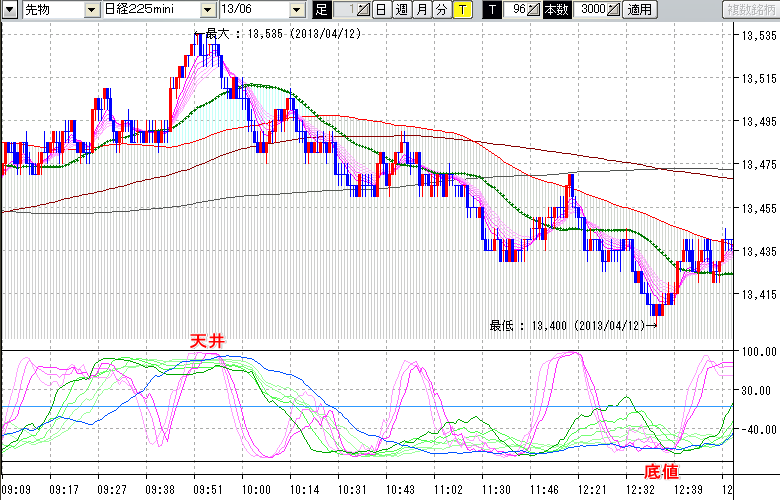Toggle the yellow T tick chart button
Viewport: 780px width, 500px height.
pos(462,10)
